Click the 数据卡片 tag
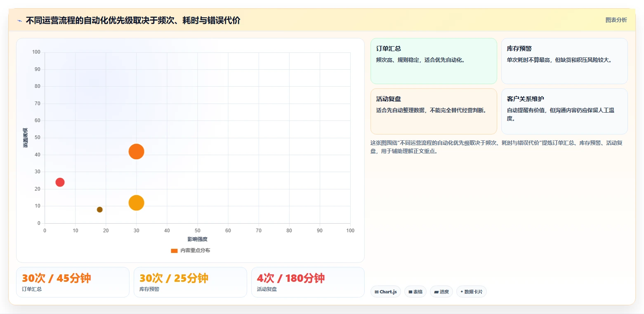The width and height of the screenshot is (644, 314). [x=472, y=292]
